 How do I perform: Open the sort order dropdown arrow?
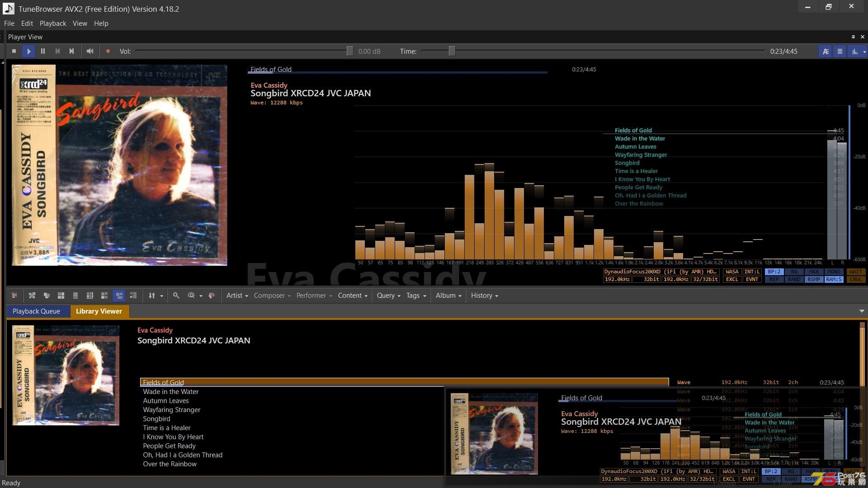(x=161, y=296)
